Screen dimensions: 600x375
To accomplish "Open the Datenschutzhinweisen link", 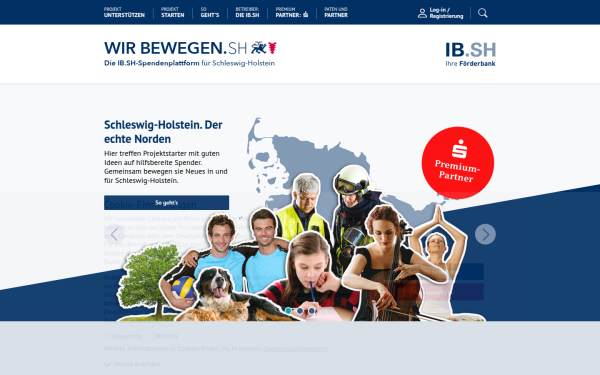I will pos(295,349).
